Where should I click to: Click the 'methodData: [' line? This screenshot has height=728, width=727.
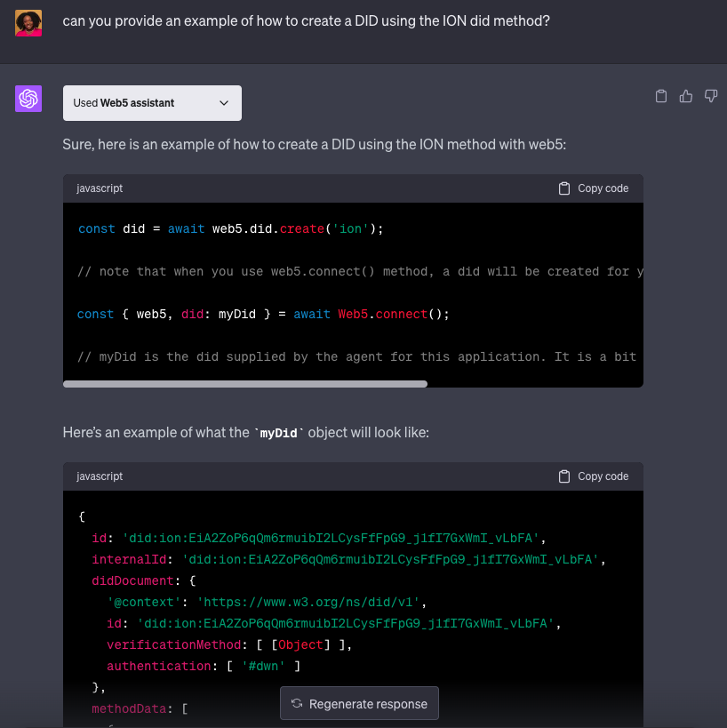click(x=140, y=709)
